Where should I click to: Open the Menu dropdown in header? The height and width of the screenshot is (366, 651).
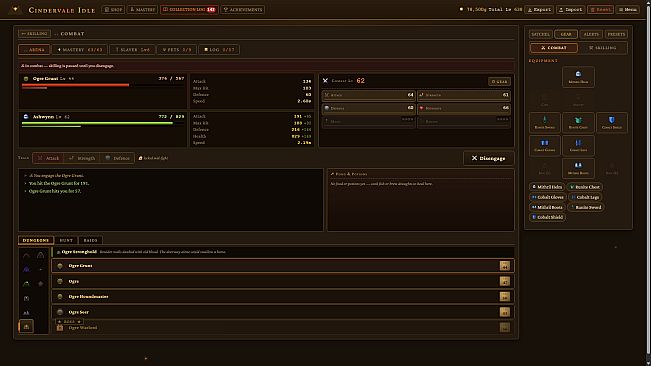(x=628, y=9)
